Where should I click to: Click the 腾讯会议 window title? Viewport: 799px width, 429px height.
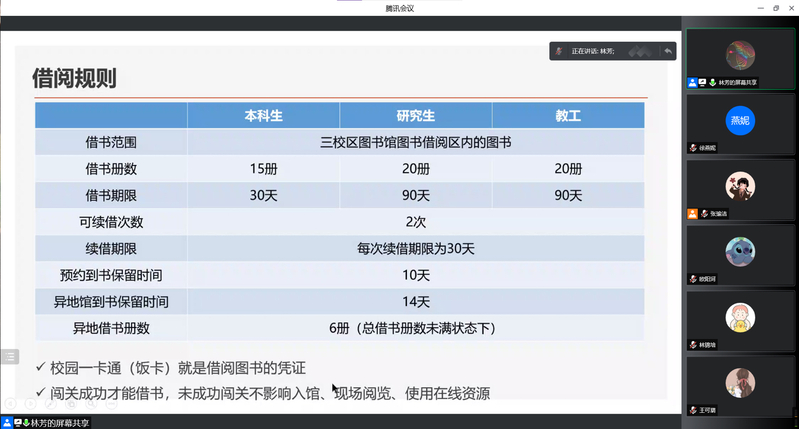click(x=399, y=7)
